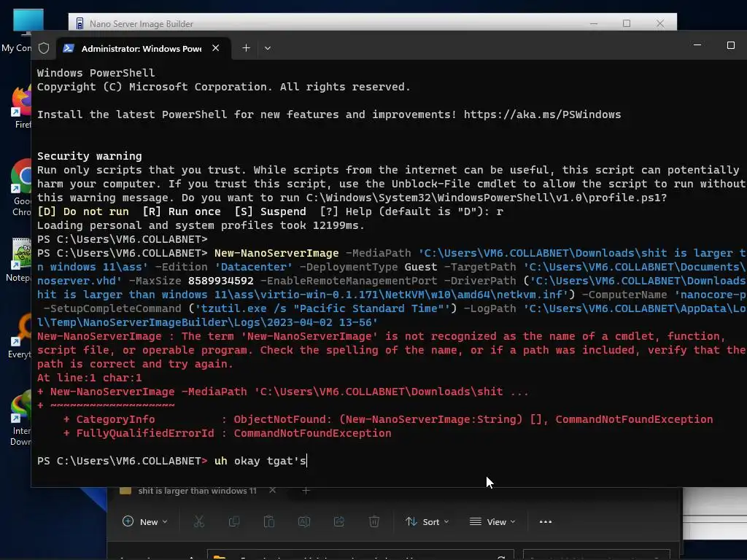Click the Paste icon in File Explorer
Viewport: 747px width, 560px height.
[x=268, y=521]
